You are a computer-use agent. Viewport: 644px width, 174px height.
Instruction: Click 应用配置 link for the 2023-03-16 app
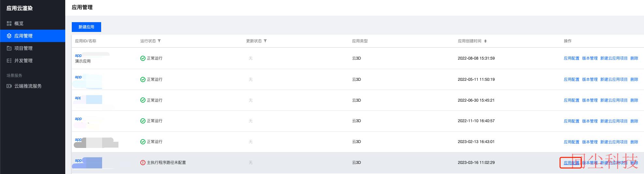572,163
